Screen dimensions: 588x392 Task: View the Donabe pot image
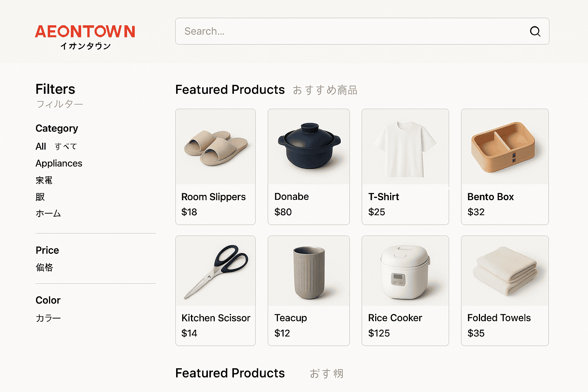click(309, 147)
